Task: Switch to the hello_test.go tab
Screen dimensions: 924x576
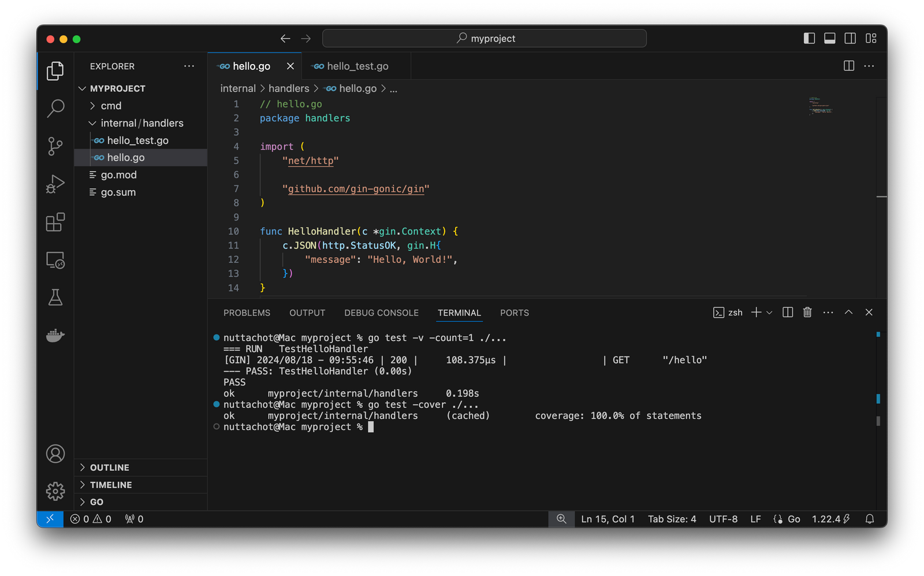Action: tap(356, 66)
